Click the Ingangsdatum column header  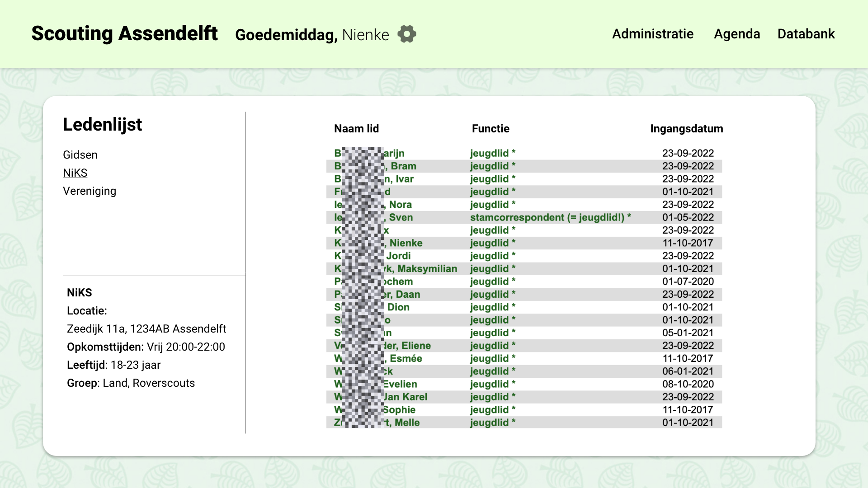686,128
